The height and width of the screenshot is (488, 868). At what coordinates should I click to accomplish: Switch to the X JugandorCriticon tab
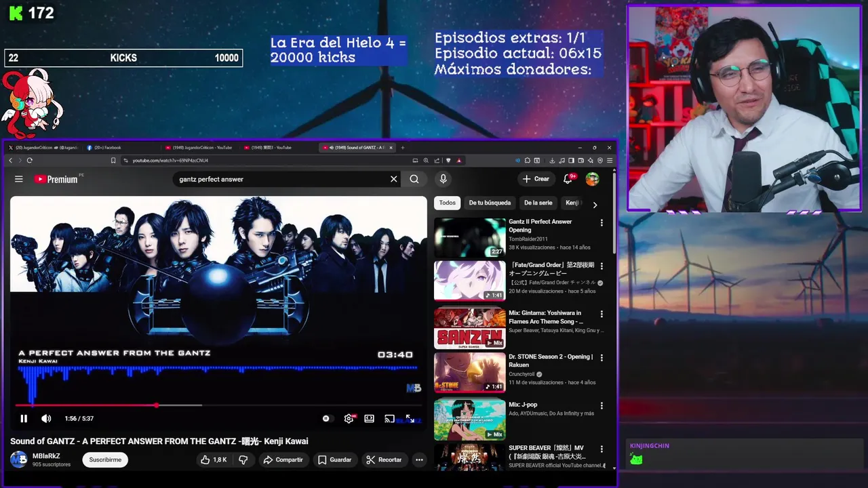(43, 147)
